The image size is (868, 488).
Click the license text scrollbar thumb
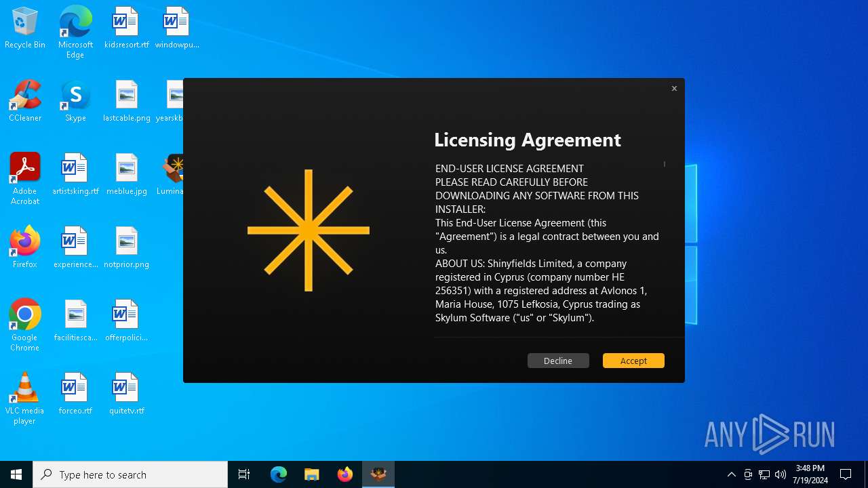664,164
